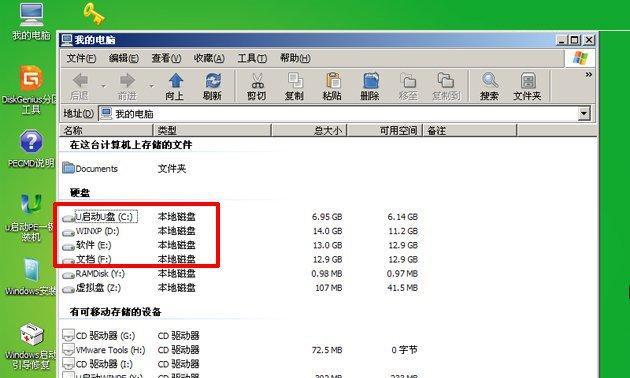The image size is (630, 378).
Task: Open the 文件(F) menu
Action: coord(81,58)
